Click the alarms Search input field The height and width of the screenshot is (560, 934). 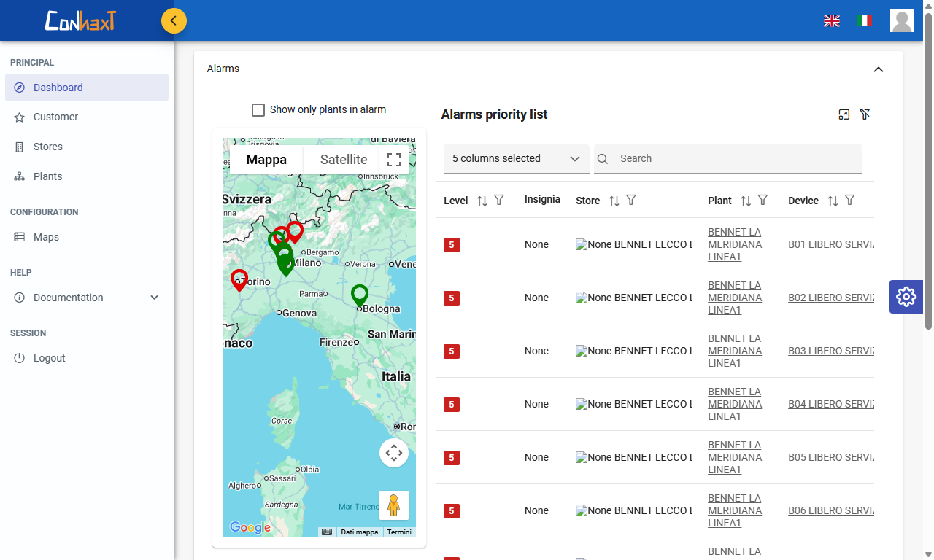737,159
